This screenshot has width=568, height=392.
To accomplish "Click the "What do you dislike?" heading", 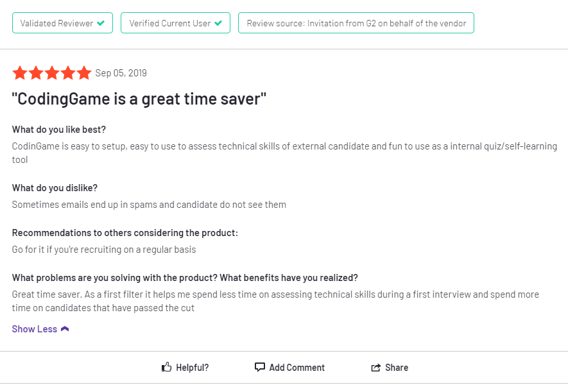I will coord(55,188).
